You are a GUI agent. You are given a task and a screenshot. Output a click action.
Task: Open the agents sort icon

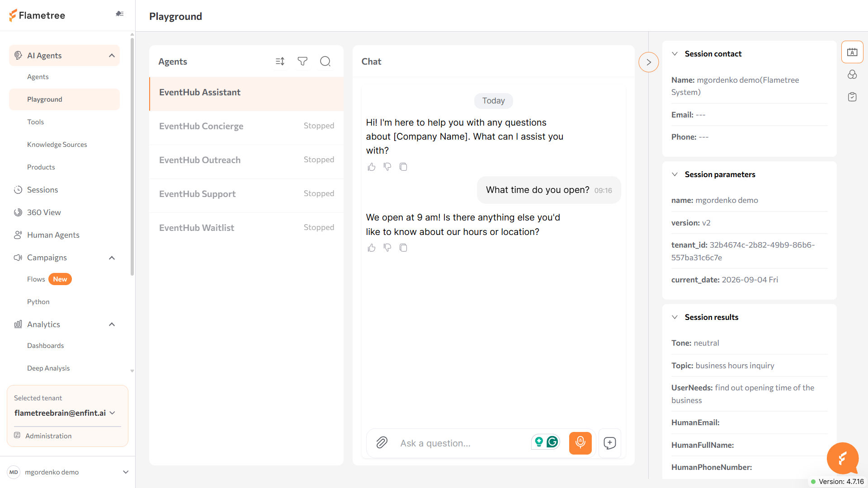[280, 61]
